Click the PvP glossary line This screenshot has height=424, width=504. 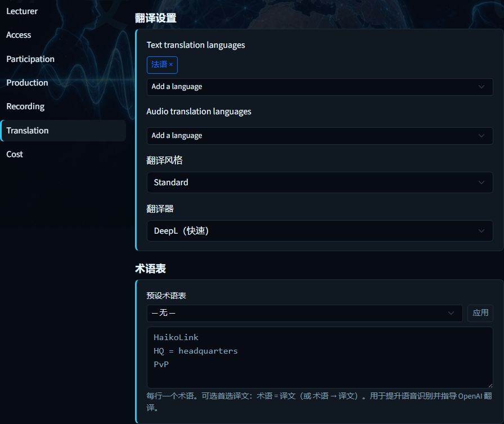(x=161, y=364)
